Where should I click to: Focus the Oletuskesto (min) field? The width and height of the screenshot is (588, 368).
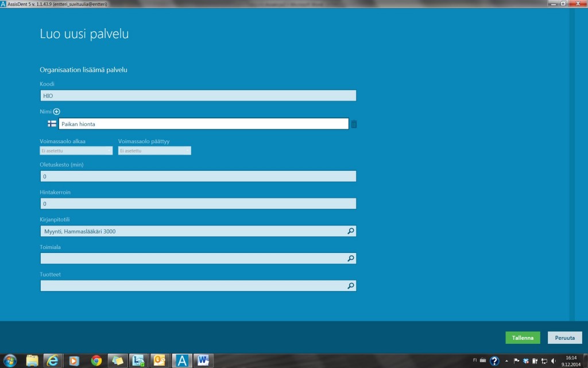[198, 177]
